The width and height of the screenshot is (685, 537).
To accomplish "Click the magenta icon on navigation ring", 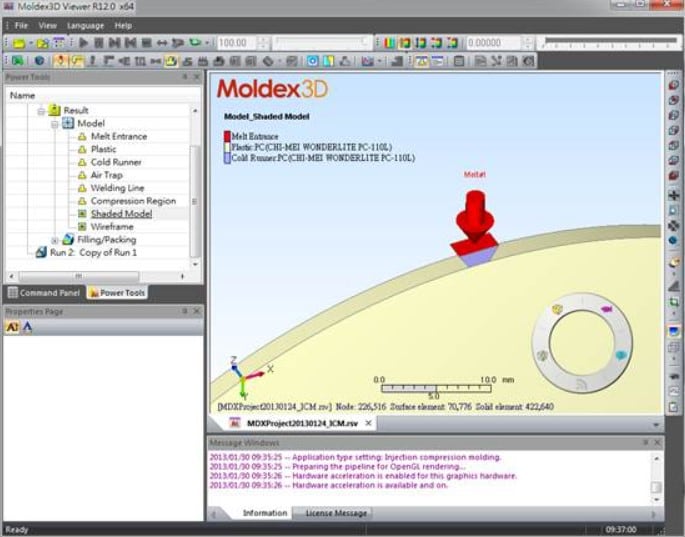I will coord(606,309).
